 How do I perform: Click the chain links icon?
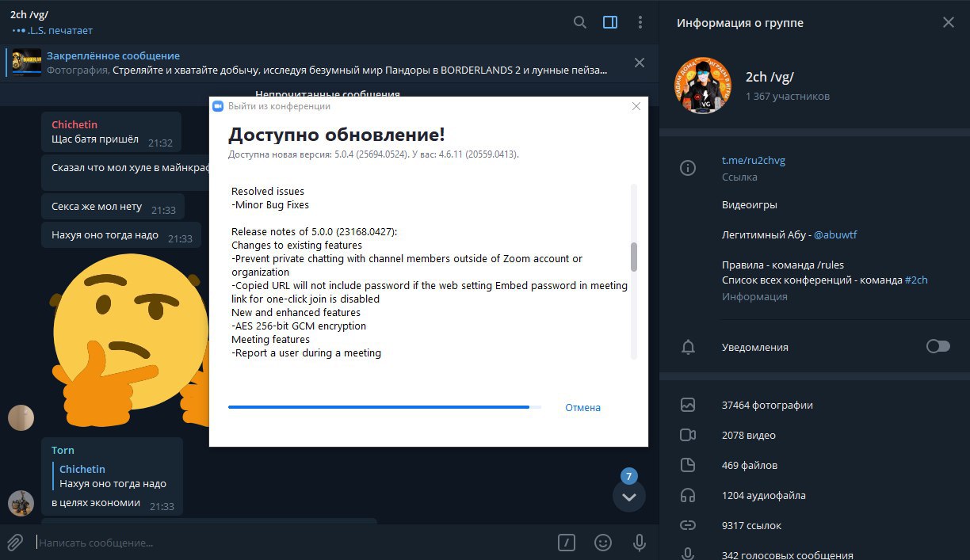tap(688, 525)
